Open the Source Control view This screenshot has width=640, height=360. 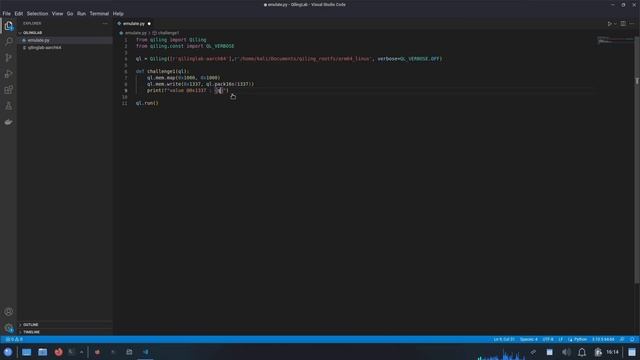tap(9, 58)
